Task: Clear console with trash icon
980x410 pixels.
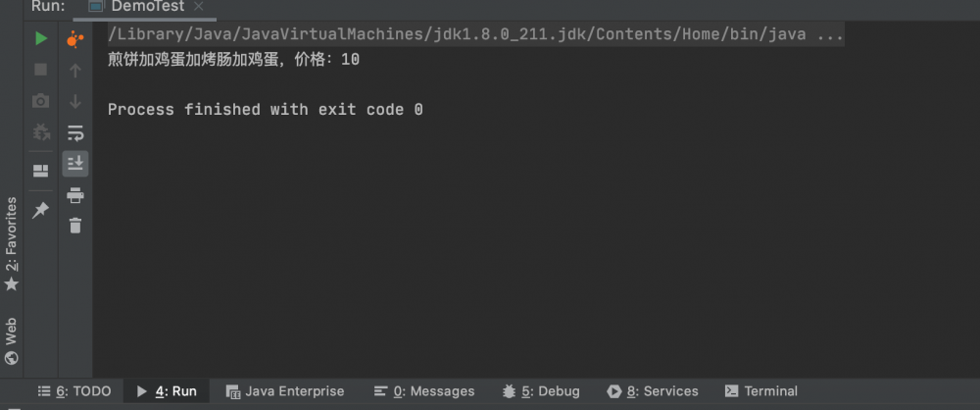Action: point(75,226)
